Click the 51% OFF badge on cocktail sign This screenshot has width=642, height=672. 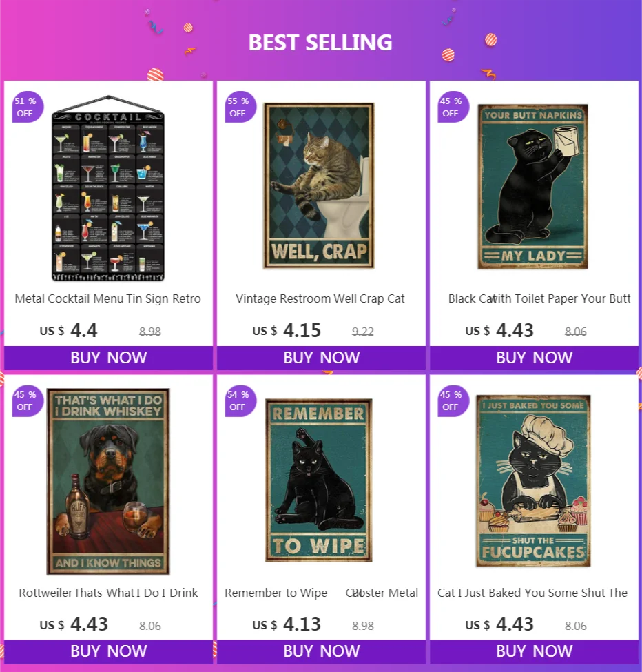28,107
